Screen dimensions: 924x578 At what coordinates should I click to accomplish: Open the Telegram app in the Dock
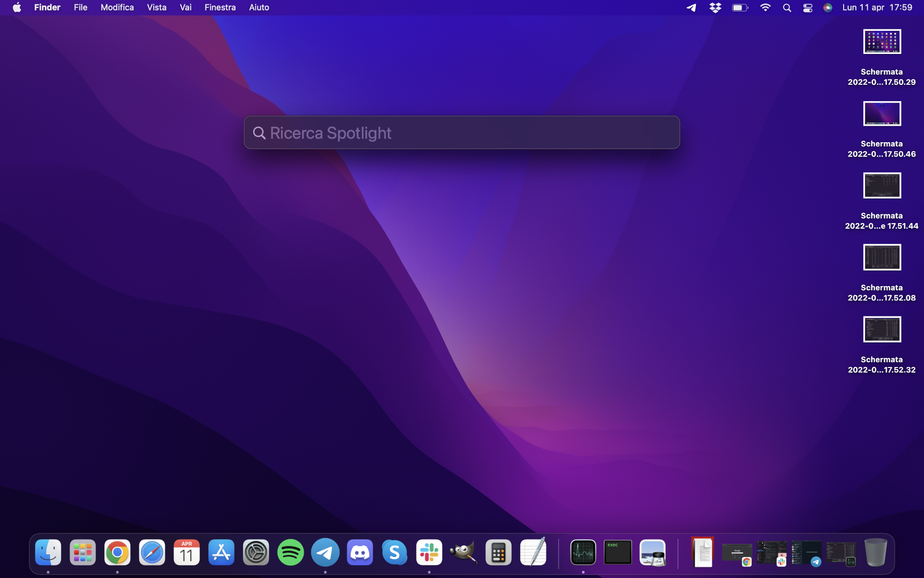(325, 552)
